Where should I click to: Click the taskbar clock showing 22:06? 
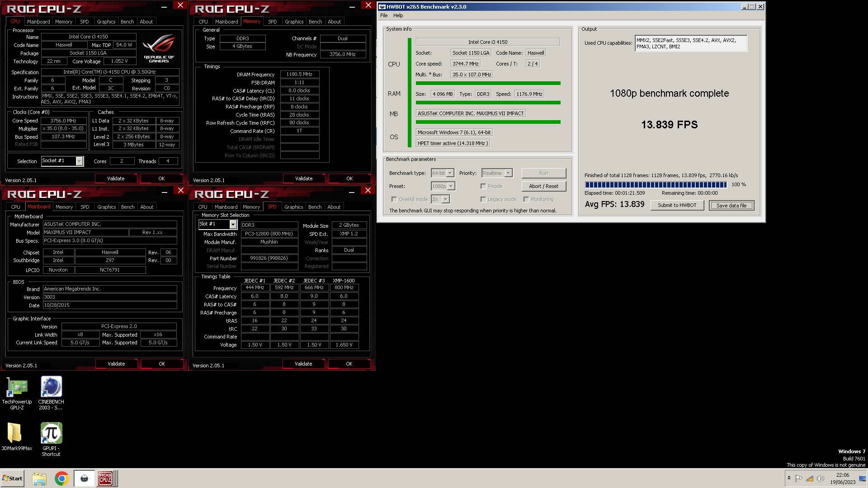843,479
